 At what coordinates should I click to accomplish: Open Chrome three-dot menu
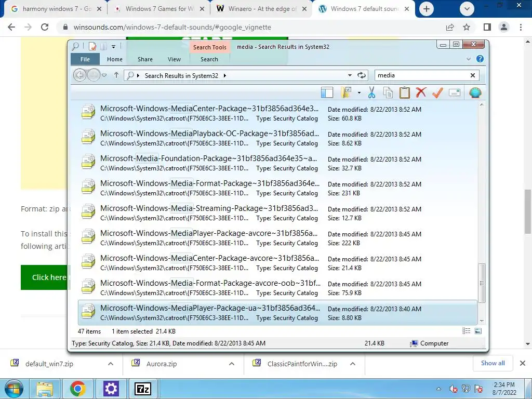click(521, 27)
